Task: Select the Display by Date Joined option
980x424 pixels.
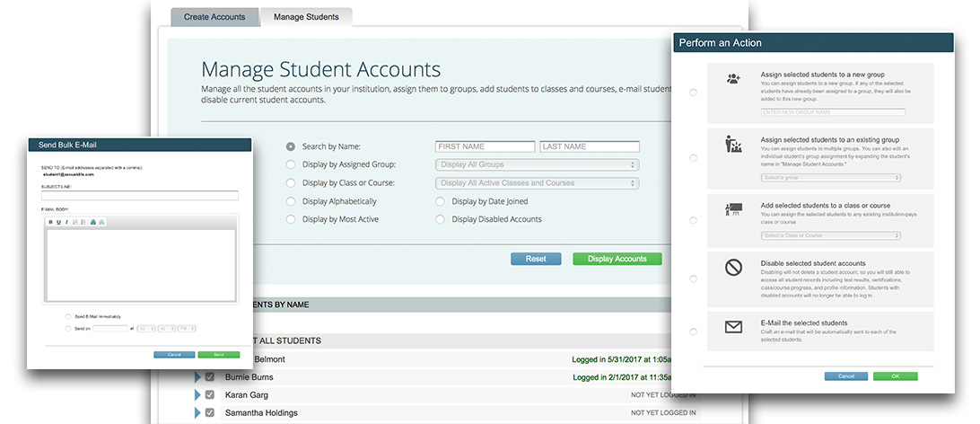Action: [440, 201]
